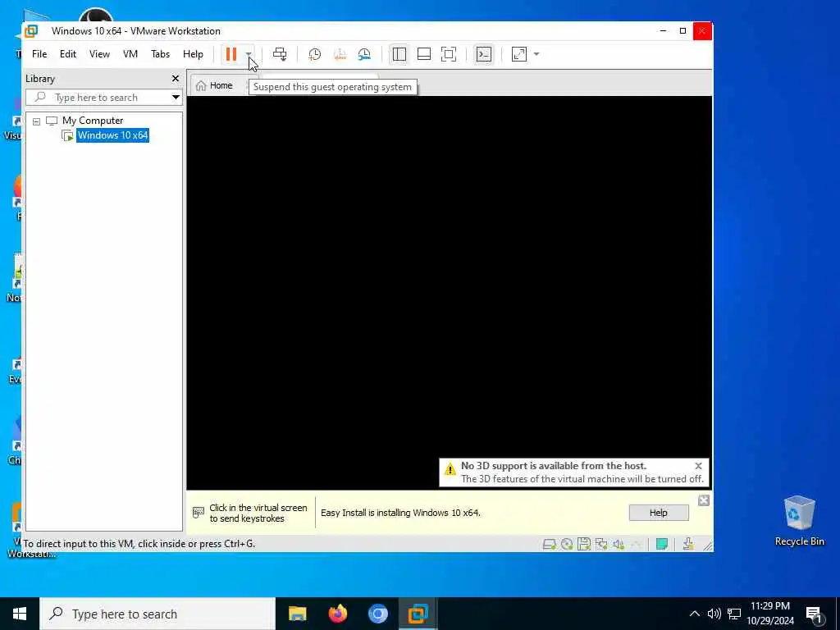Open the notification center icon

point(815,614)
